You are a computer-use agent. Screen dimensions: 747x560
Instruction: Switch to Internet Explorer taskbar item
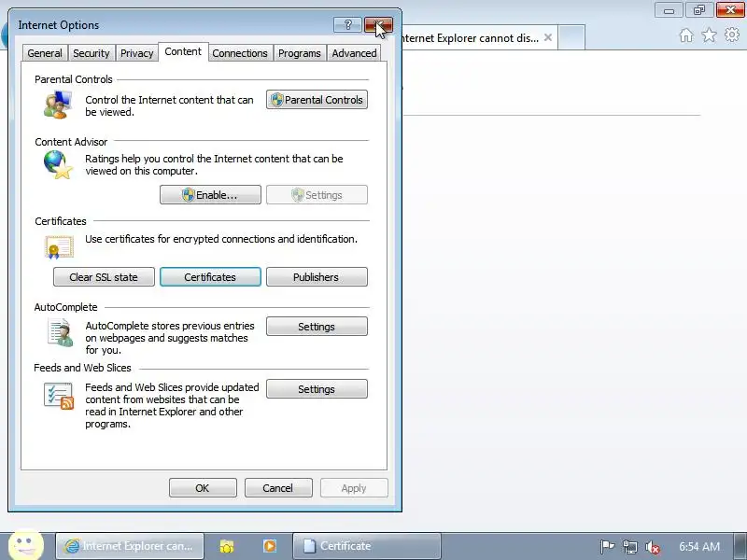coord(130,546)
